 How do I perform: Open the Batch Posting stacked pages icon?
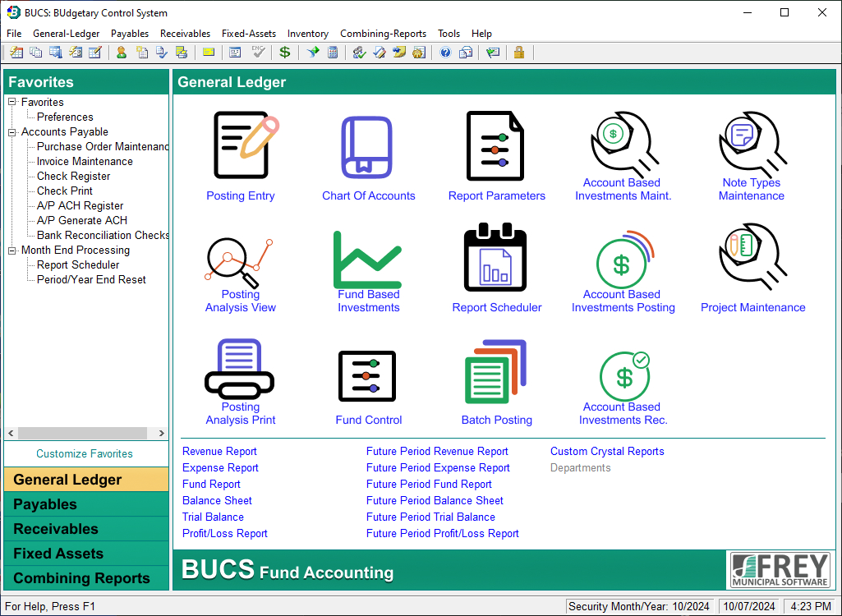[x=495, y=371]
